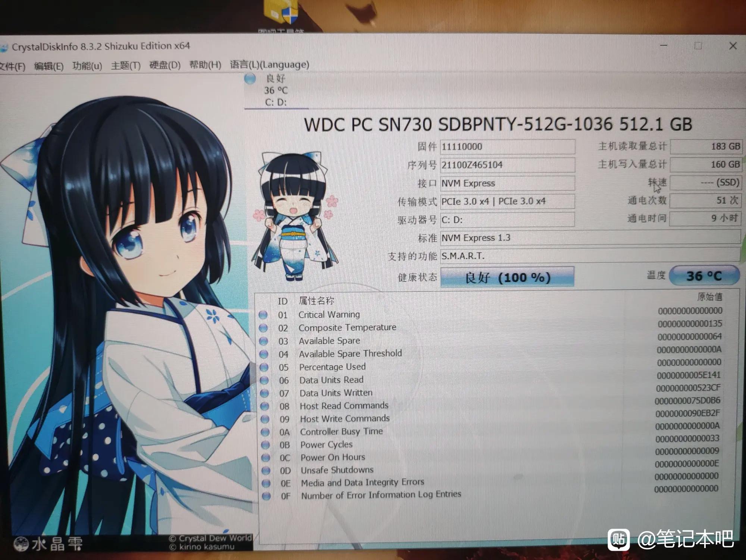Open the 主题(T) menu

coord(126,66)
